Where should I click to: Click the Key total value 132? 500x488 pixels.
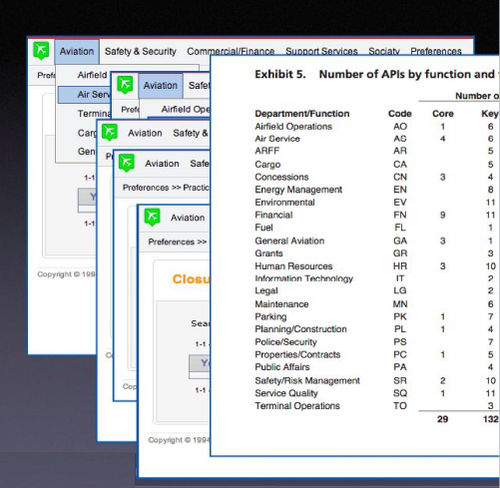point(491,419)
